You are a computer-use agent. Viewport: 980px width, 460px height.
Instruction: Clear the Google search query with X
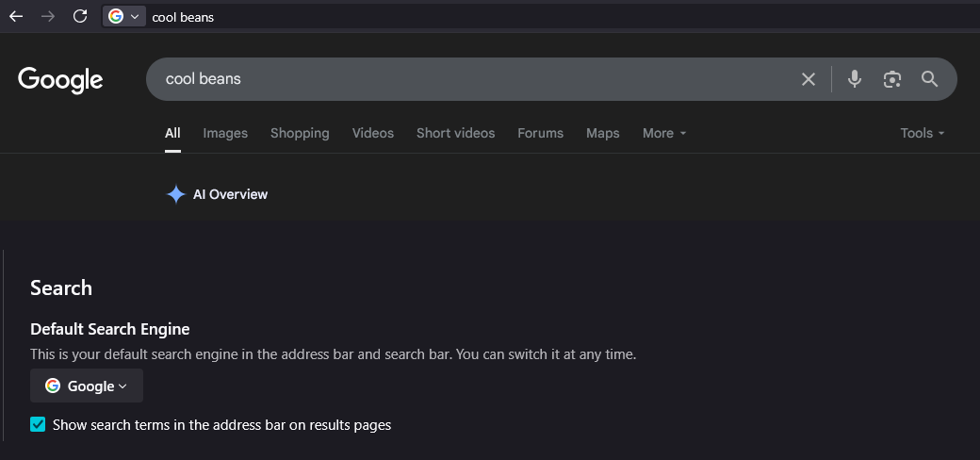808,79
